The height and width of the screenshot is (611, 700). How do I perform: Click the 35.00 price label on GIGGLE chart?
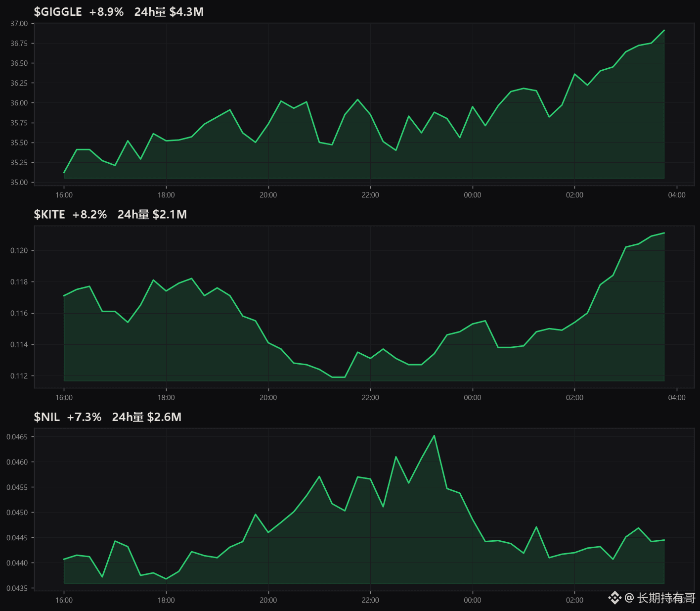tap(19, 182)
